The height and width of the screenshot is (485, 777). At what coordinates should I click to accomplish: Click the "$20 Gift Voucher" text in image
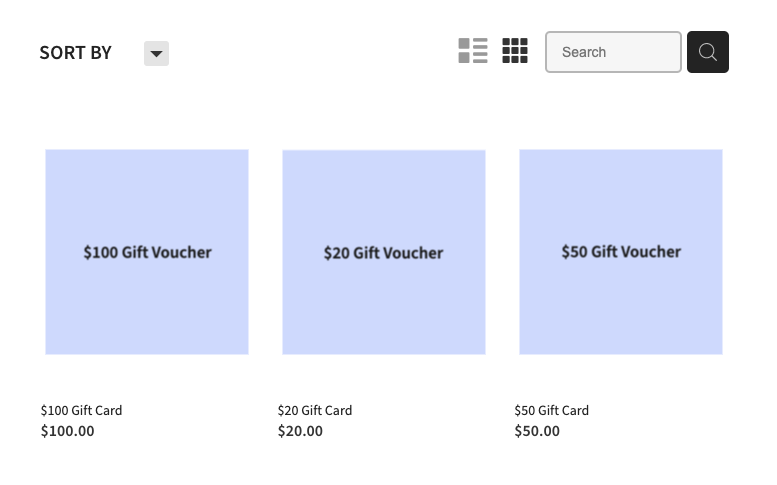(x=384, y=253)
